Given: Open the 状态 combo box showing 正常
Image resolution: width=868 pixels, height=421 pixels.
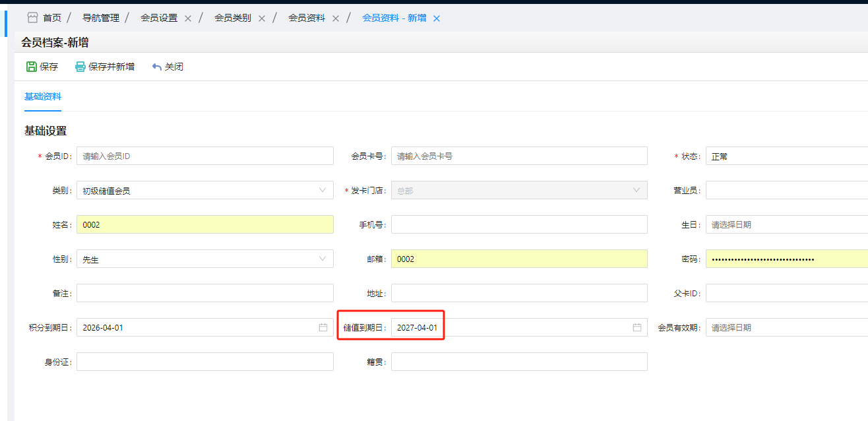Looking at the screenshot, I should pos(787,156).
